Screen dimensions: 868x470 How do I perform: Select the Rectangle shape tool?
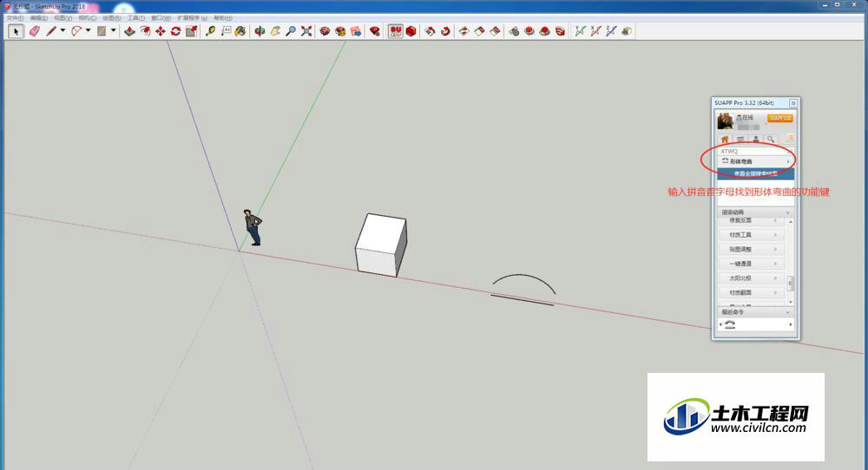tap(102, 31)
